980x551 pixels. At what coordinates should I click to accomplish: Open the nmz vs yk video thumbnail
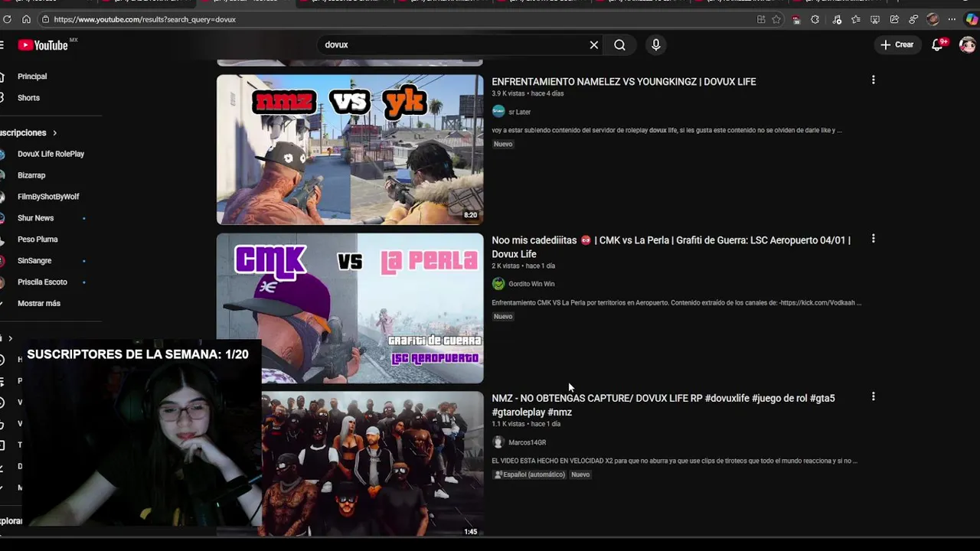[x=350, y=149]
